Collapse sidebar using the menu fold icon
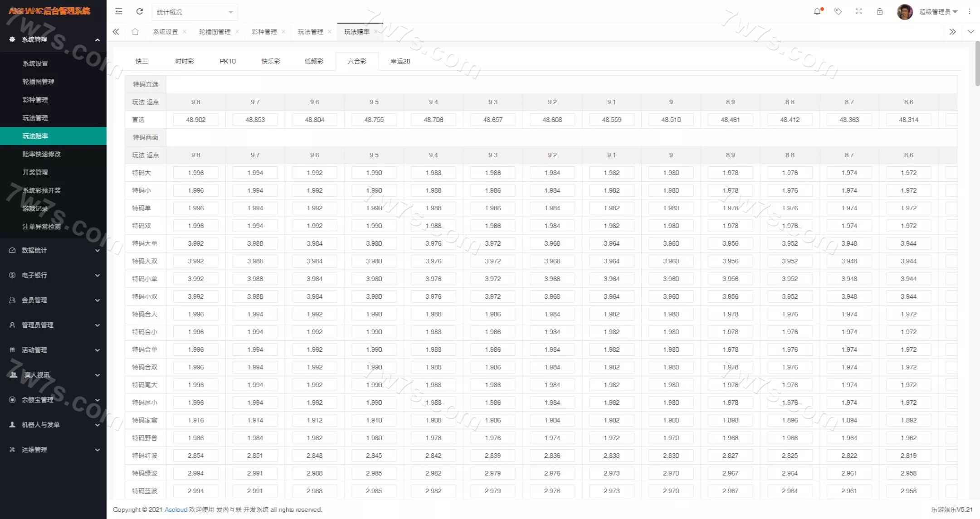Viewport: 980px width, 519px height. tap(119, 12)
